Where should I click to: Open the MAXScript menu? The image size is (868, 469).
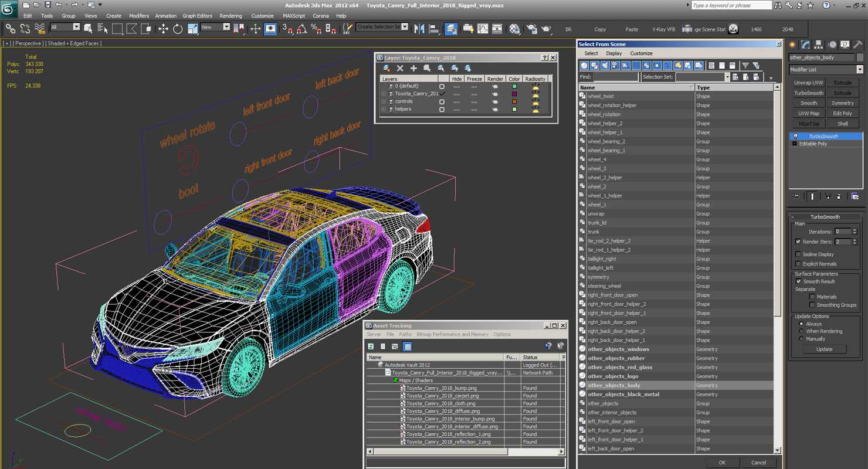point(294,16)
